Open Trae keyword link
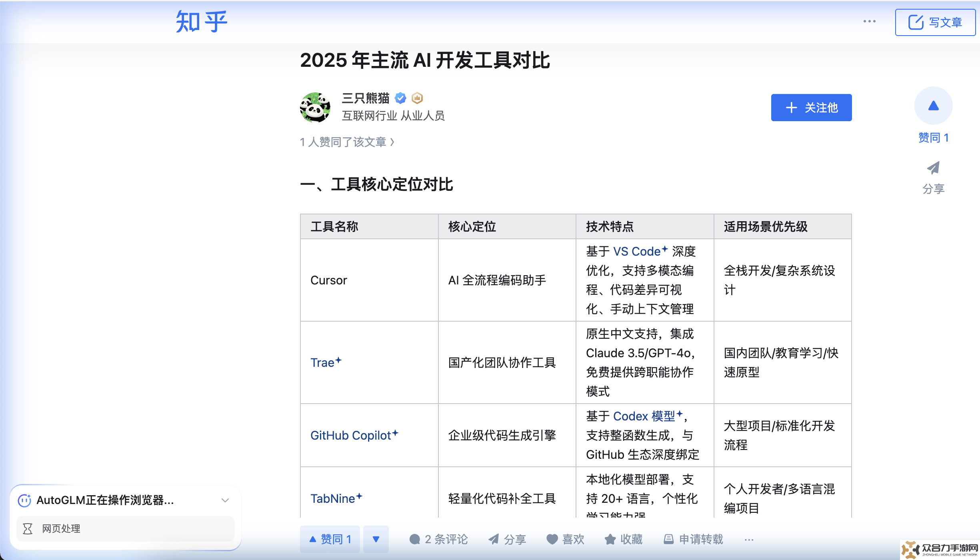 [326, 362]
